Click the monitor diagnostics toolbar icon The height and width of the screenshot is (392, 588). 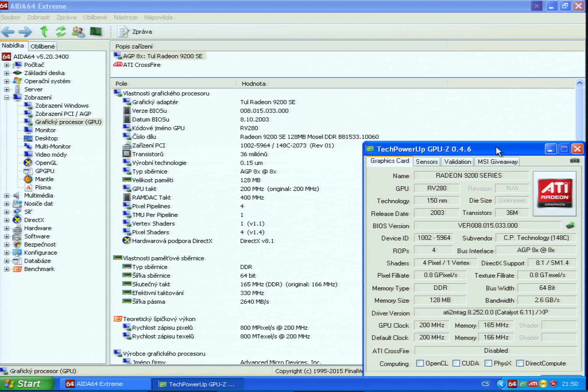pos(96,32)
